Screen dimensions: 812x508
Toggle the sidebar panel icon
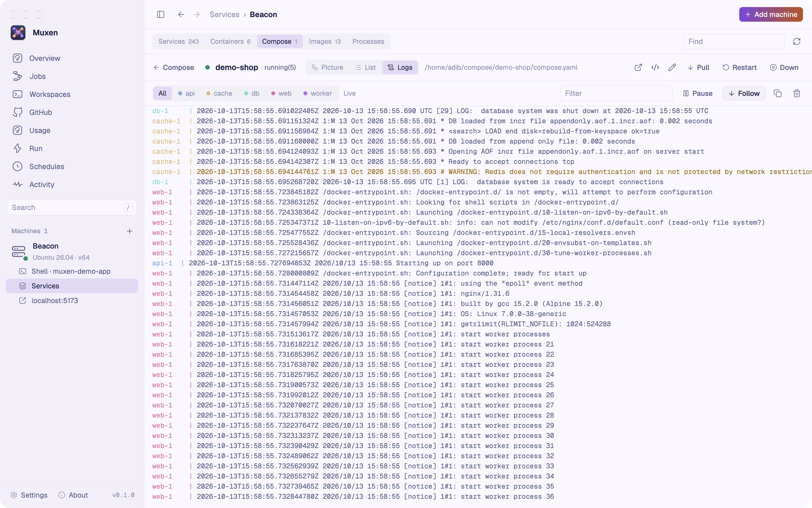[161, 14]
